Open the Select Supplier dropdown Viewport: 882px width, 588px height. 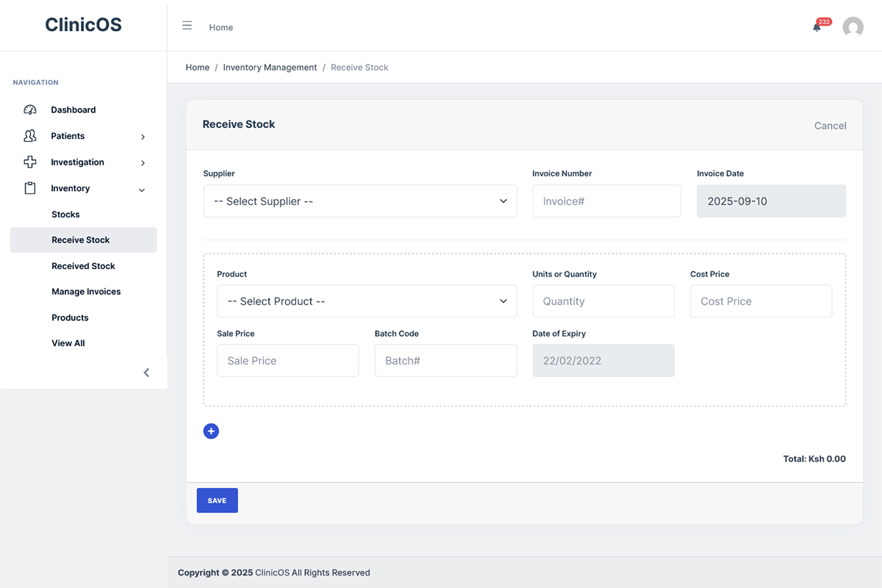[359, 201]
